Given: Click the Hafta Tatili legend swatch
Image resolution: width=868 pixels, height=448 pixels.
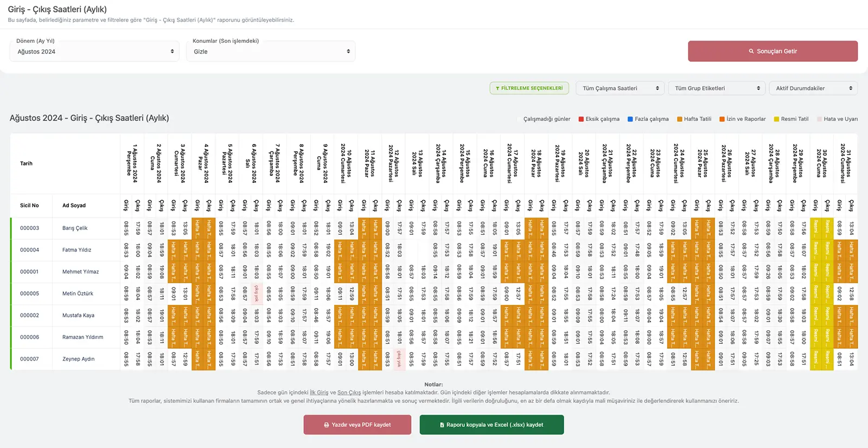Looking at the screenshot, I should point(679,119).
